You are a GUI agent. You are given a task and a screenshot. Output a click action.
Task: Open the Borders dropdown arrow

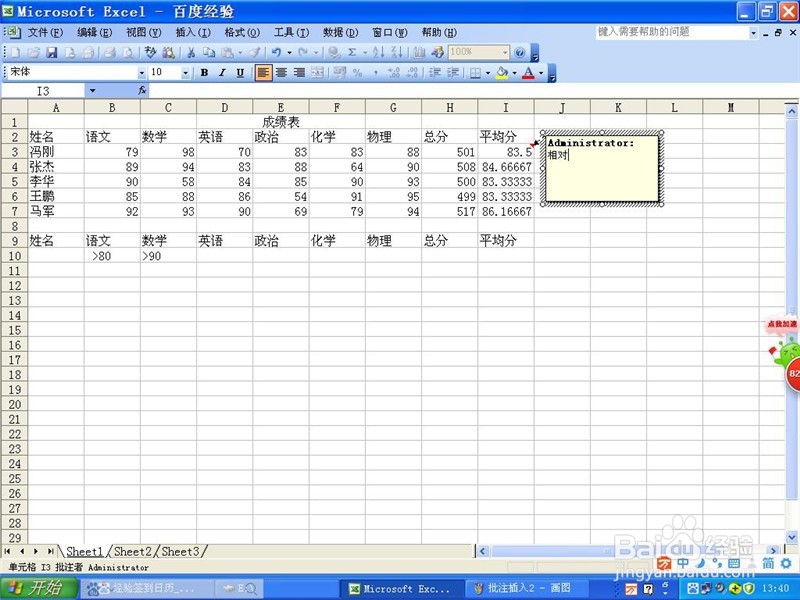pyautogui.click(x=488, y=73)
